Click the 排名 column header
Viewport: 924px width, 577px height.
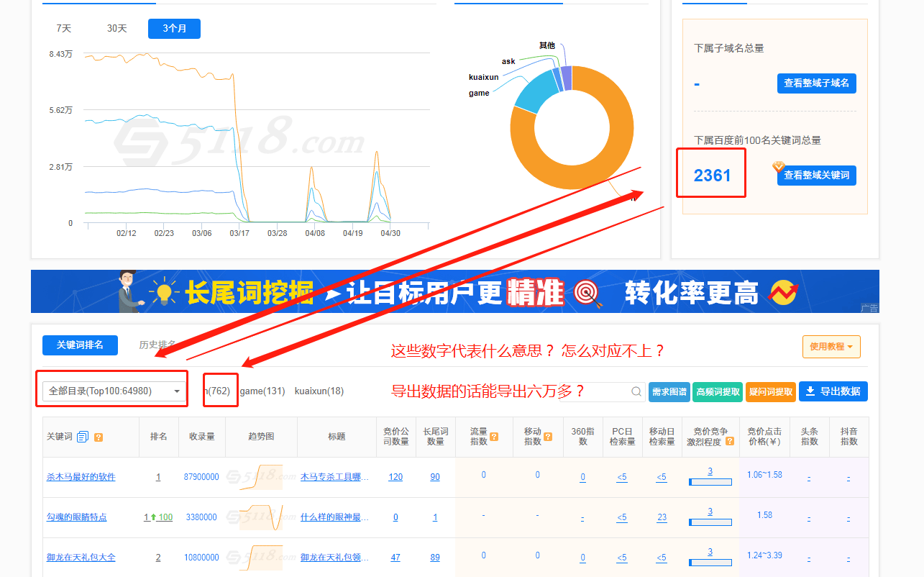[x=158, y=437]
